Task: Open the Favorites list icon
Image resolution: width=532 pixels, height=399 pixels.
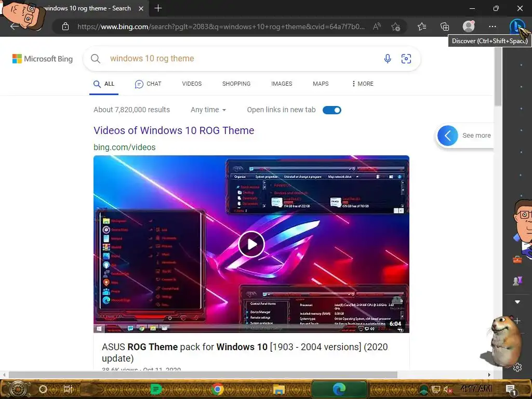Action: point(422,26)
